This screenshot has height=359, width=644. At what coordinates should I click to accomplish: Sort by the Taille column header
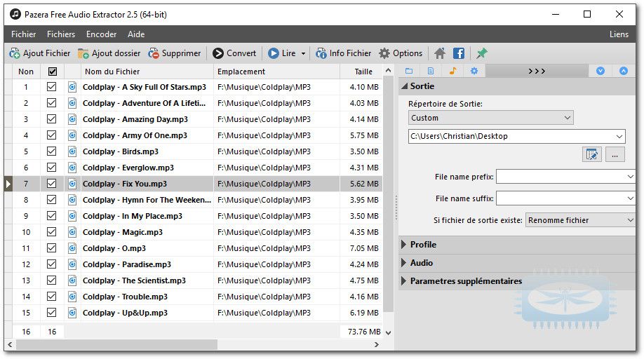click(361, 72)
